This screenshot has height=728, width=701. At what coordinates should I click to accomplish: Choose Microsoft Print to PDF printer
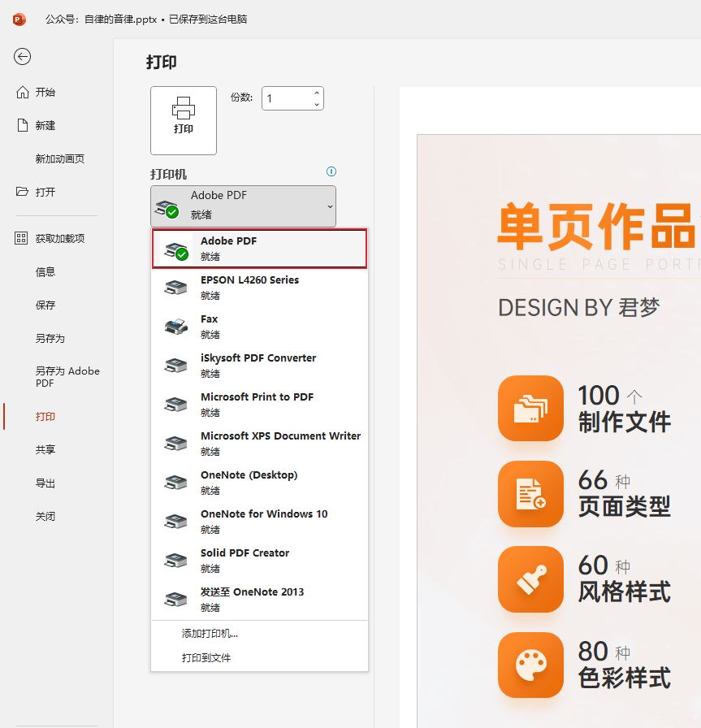click(257, 404)
